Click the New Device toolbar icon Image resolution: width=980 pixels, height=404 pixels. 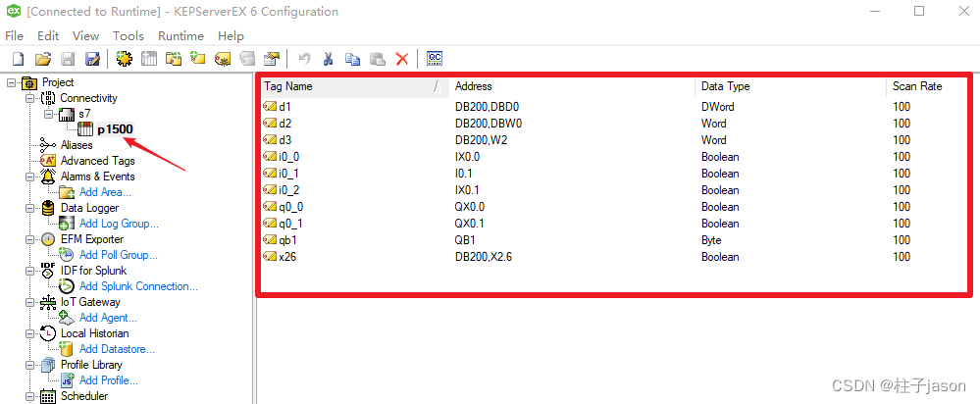coord(149,59)
